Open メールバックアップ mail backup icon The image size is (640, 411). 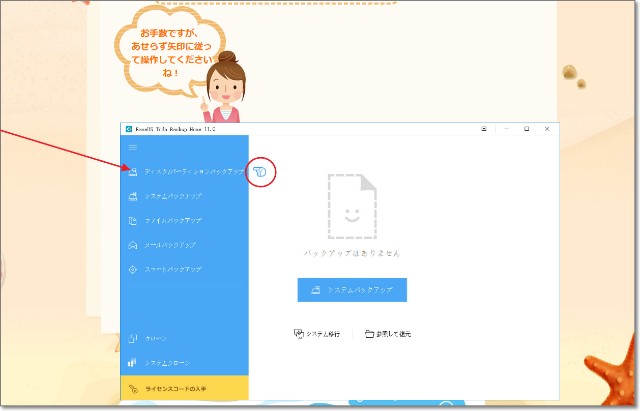pos(133,245)
